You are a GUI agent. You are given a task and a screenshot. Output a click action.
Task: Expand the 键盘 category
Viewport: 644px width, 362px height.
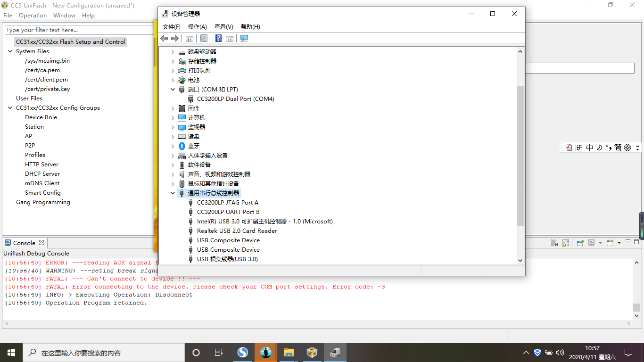point(173,137)
